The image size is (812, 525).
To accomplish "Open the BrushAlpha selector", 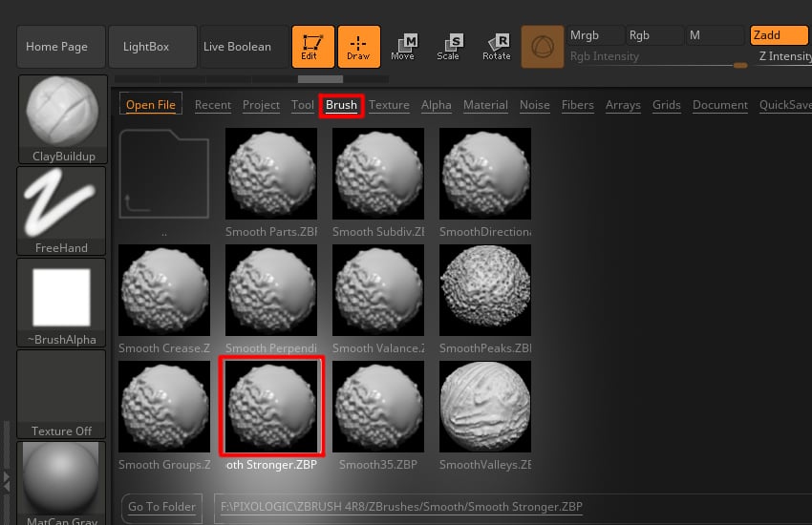I will [62, 303].
